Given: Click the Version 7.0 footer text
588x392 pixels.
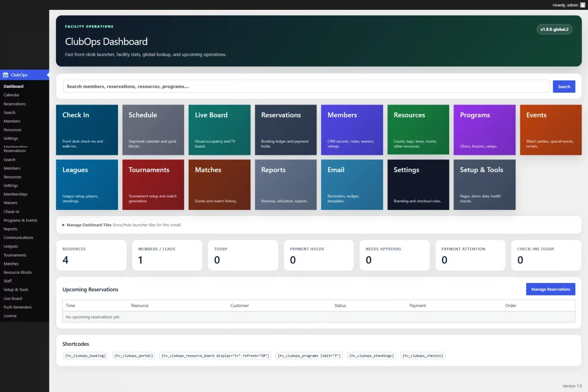Looking at the screenshot, I should coord(572,386).
